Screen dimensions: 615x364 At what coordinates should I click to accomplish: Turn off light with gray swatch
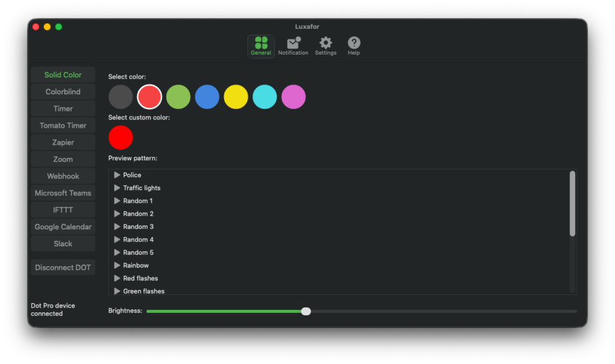(121, 97)
